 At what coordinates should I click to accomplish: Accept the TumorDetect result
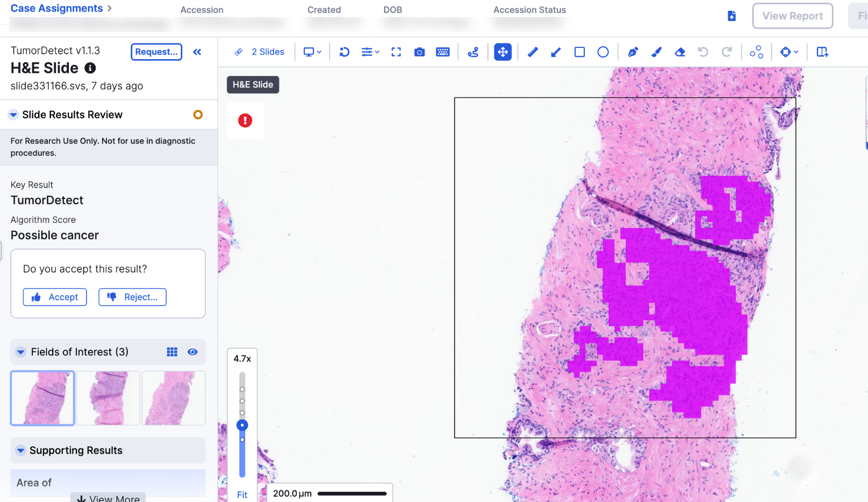pyautogui.click(x=55, y=297)
